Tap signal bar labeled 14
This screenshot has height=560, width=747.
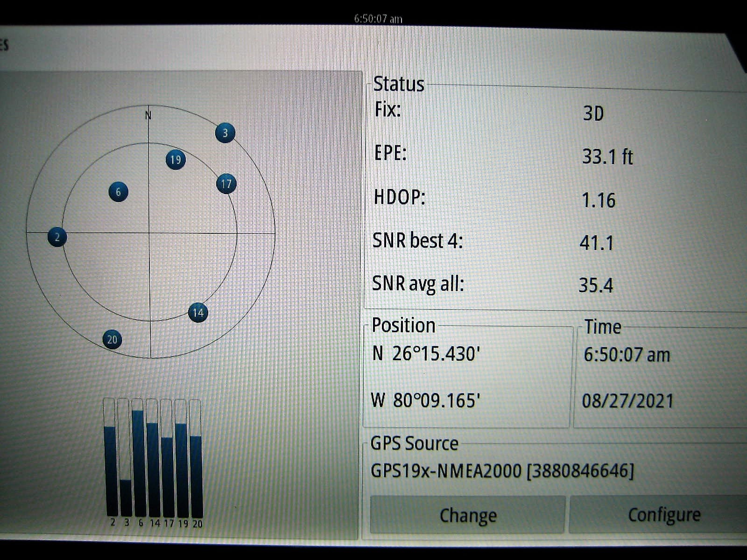tap(153, 457)
